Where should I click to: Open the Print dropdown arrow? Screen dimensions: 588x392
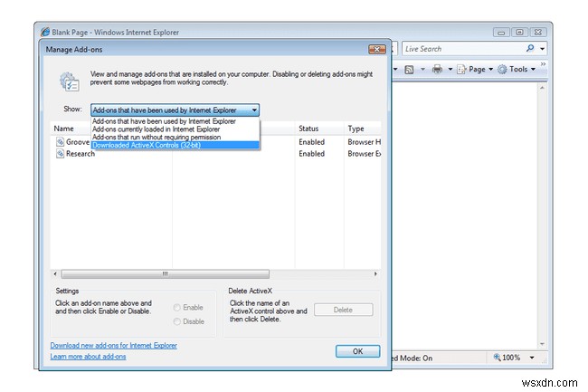[x=450, y=69]
